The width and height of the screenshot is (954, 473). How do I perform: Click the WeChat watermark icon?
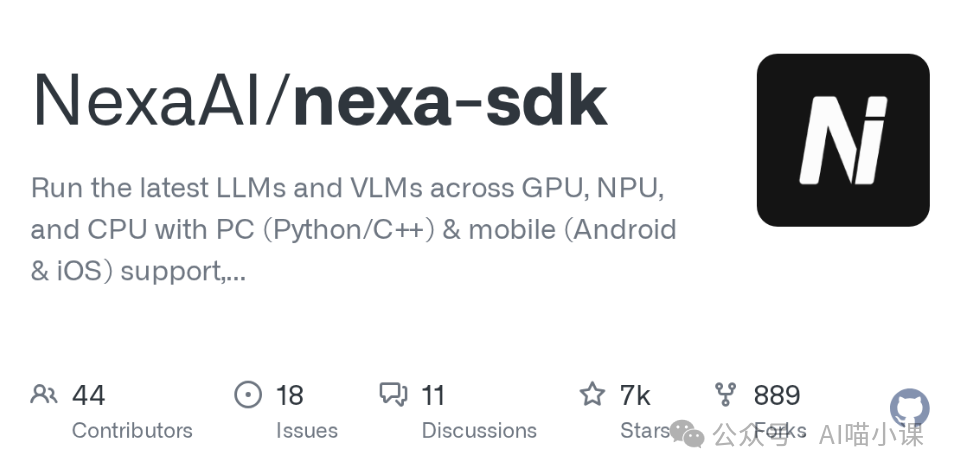click(687, 433)
